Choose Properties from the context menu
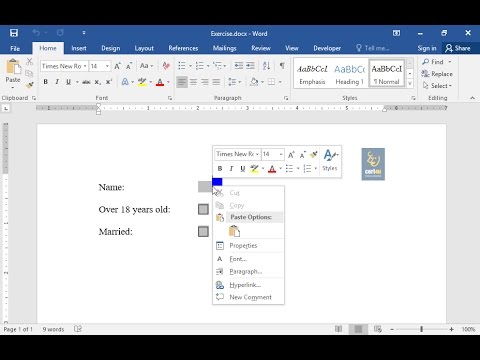 click(248, 246)
